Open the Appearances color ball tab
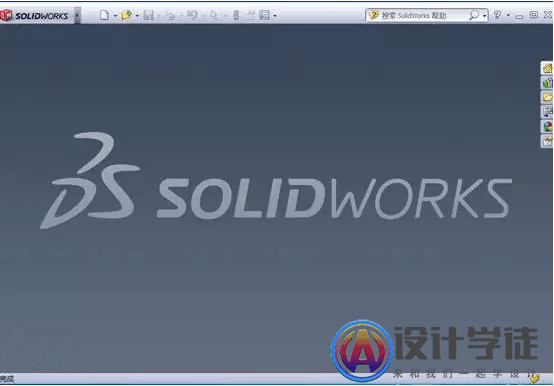The height and width of the screenshot is (386, 554). click(548, 126)
